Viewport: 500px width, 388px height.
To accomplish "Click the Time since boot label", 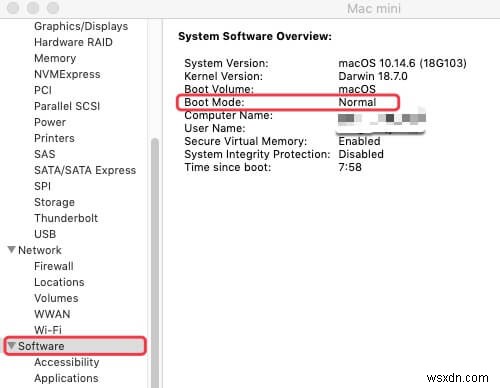I will click(x=228, y=167).
